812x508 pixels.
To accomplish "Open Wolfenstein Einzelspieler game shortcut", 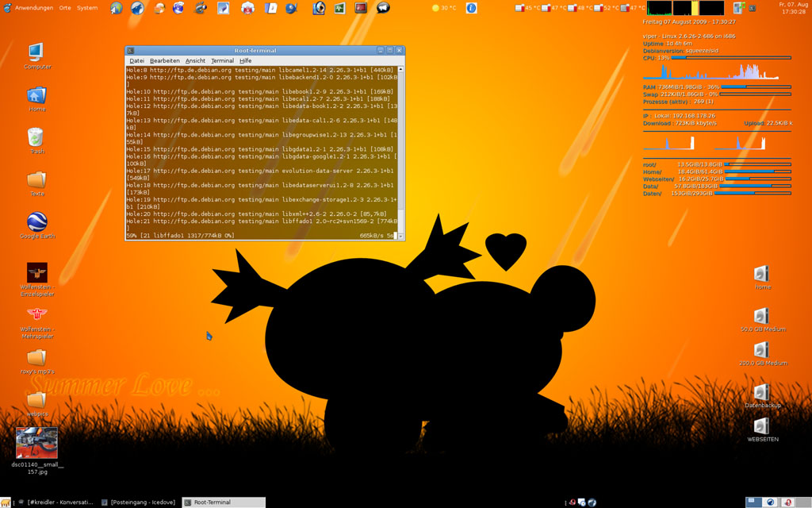I will [x=36, y=272].
